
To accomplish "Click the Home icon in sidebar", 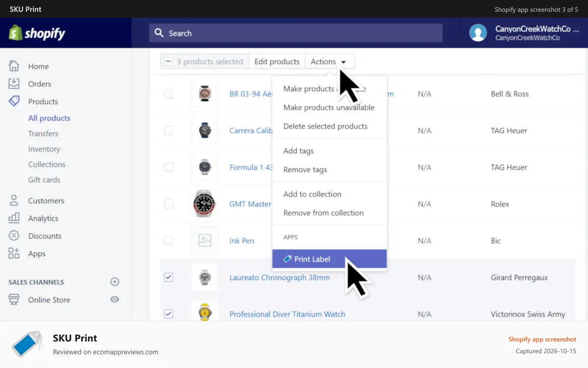I will [14, 66].
